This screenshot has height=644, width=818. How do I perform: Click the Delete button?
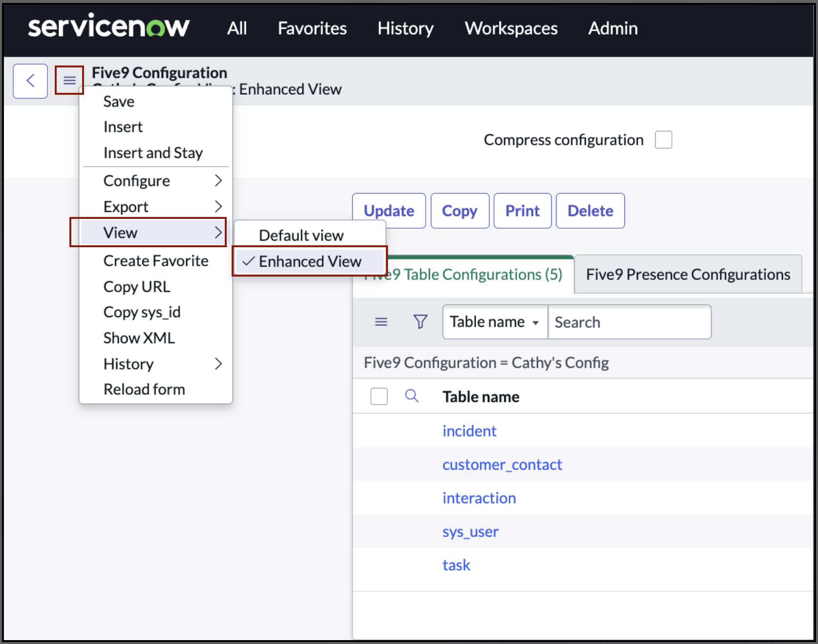click(x=590, y=211)
